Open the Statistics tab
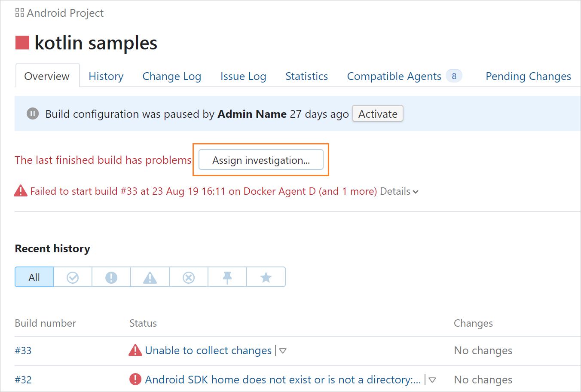 (x=306, y=76)
